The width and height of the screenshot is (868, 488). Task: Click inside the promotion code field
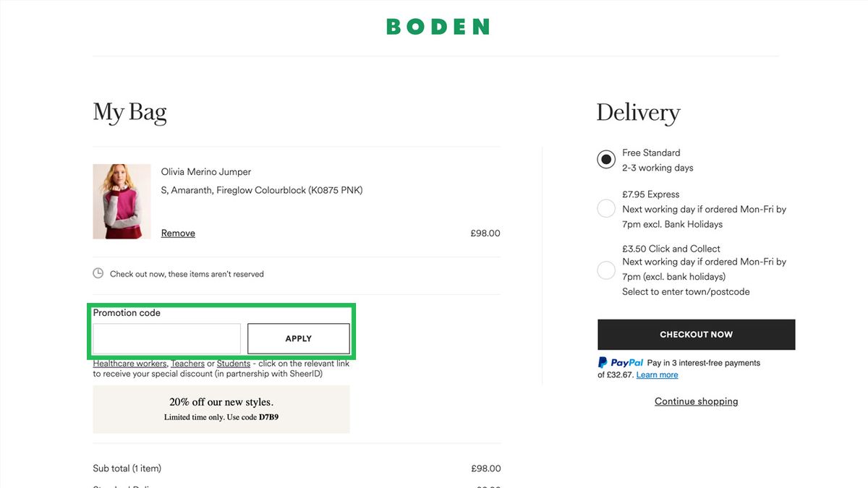[x=166, y=338]
